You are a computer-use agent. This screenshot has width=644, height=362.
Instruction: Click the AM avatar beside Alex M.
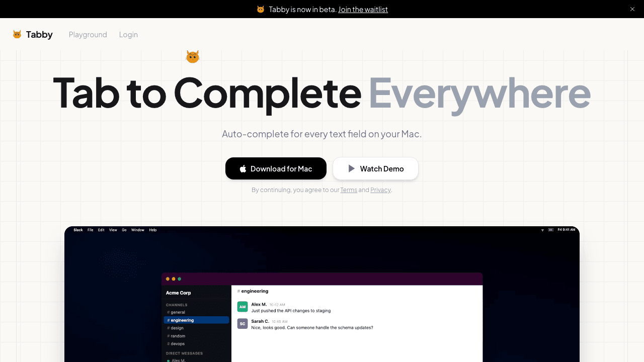pyautogui.click(x=243, y=307)
